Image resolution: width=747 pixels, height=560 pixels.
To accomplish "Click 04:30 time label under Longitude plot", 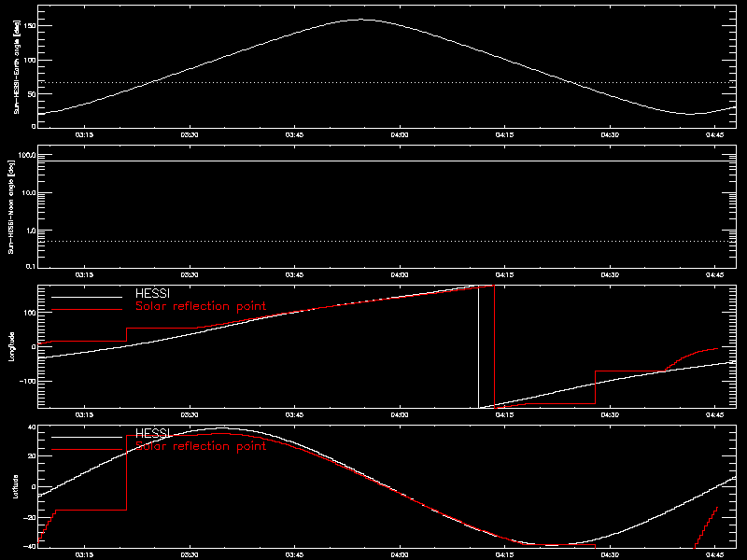I will click(x=610, y=415).
